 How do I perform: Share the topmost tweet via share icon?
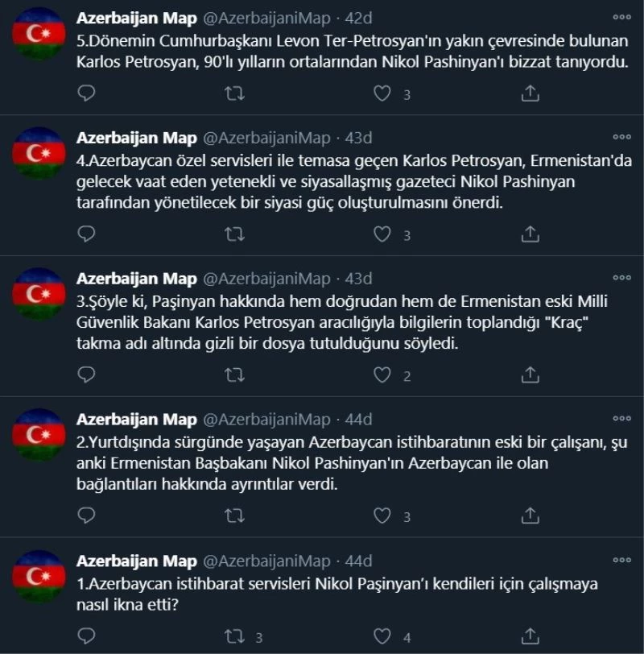(529, 95)
